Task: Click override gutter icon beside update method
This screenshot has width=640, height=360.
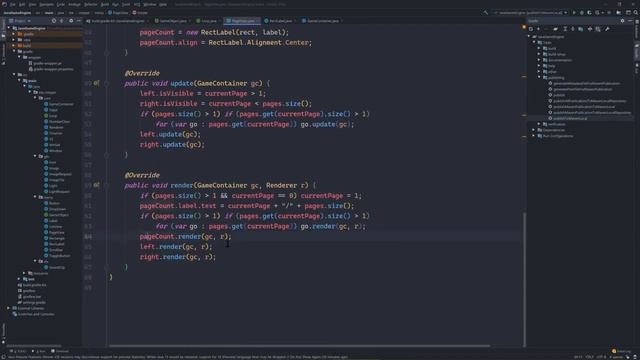Action: click(x=97, y=83)
